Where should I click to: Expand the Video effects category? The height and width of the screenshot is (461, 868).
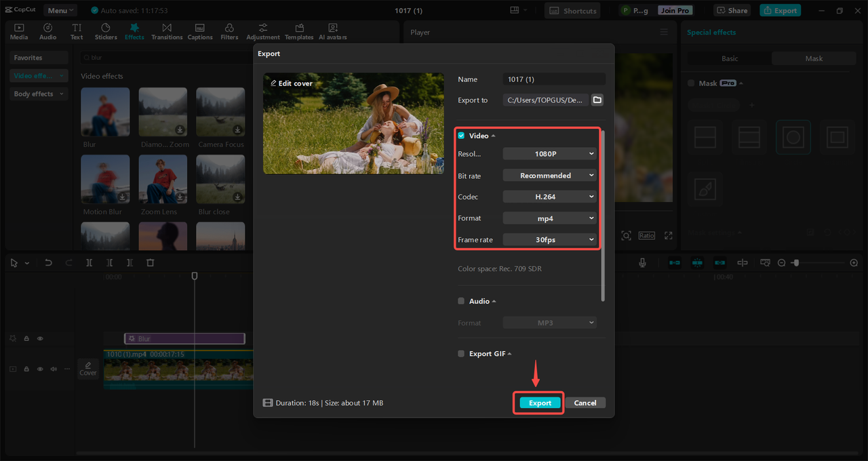[x=39, y=76]
